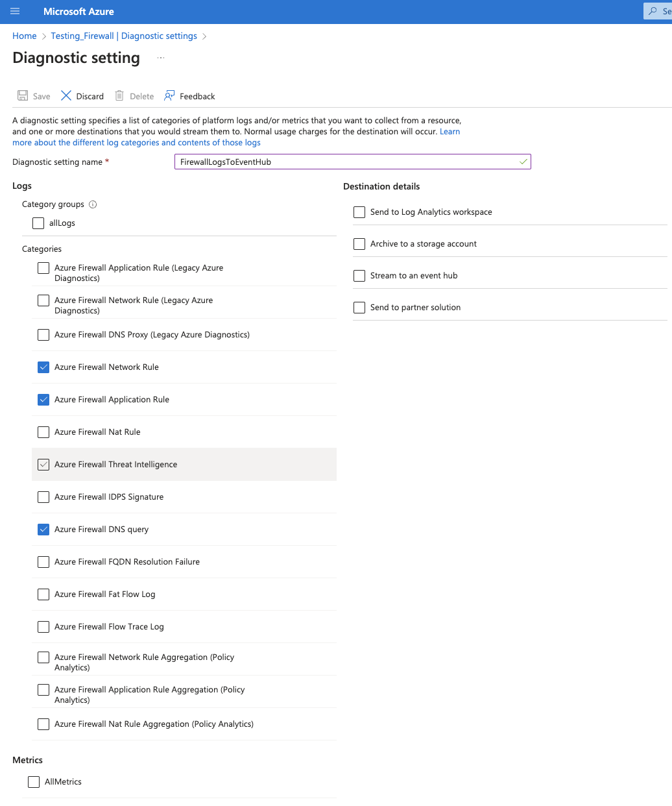Click the search icon in header
The image size is (672, 806).
pos(653,11)
